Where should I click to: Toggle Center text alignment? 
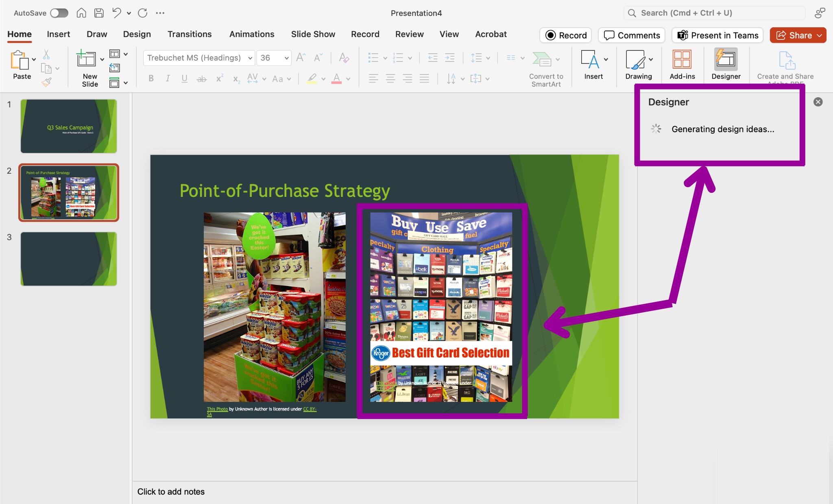coord(390,79)
